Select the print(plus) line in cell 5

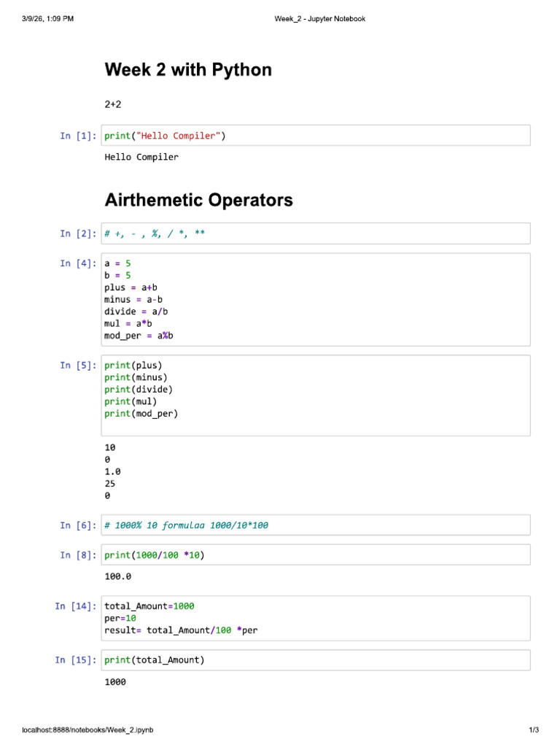133,365
